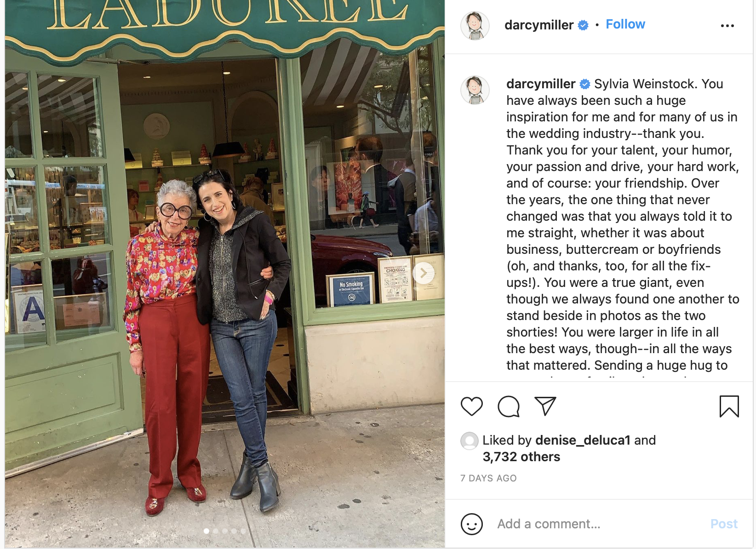Click the verified badge next to header username
This screenshot has height=549, width=756.
(583, 25)
